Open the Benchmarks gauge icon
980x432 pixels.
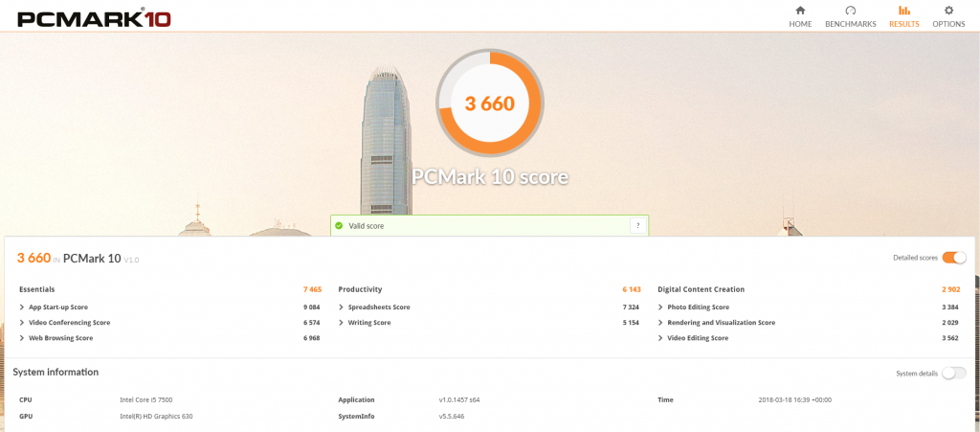[850, 11]
